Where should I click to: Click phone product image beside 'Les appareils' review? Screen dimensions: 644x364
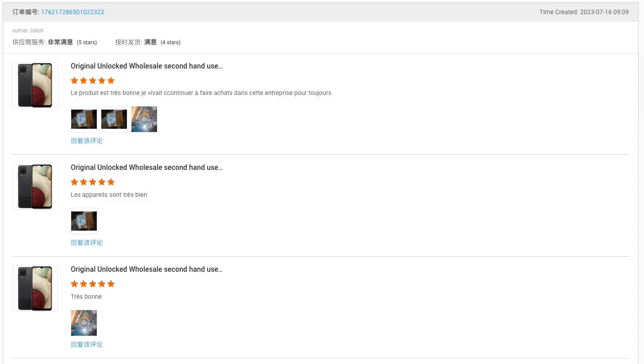[x=35, y=187]
